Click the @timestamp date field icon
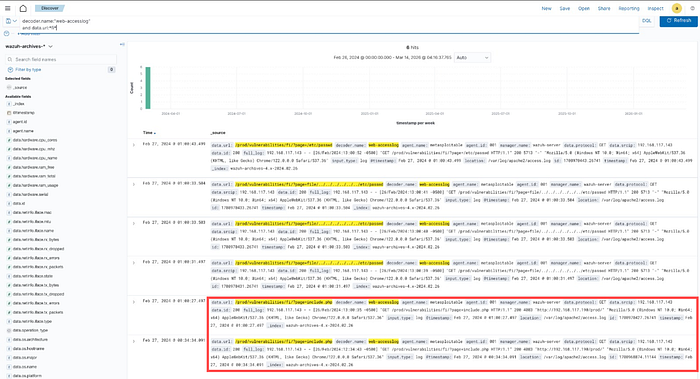The height and width of the screenshot is (379, 700). coord(9,113)
